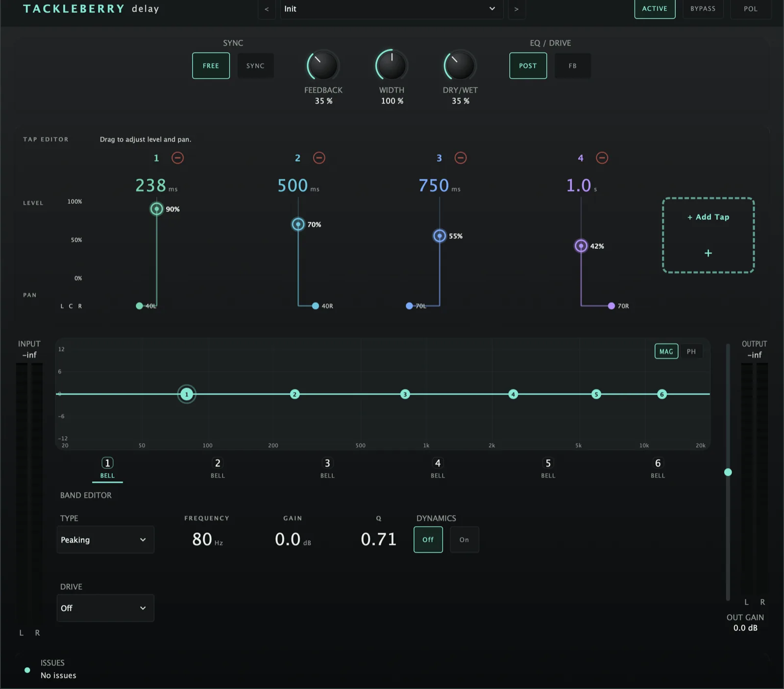Click the Add Tap button label
This screenshot has height=689, width=784.
point(708,217)
